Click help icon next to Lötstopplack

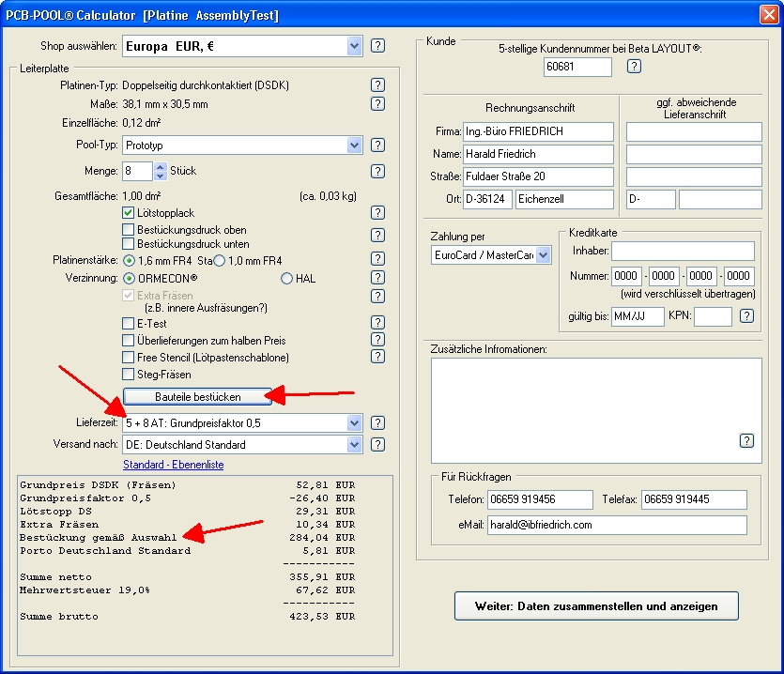(x=377, y=214)
